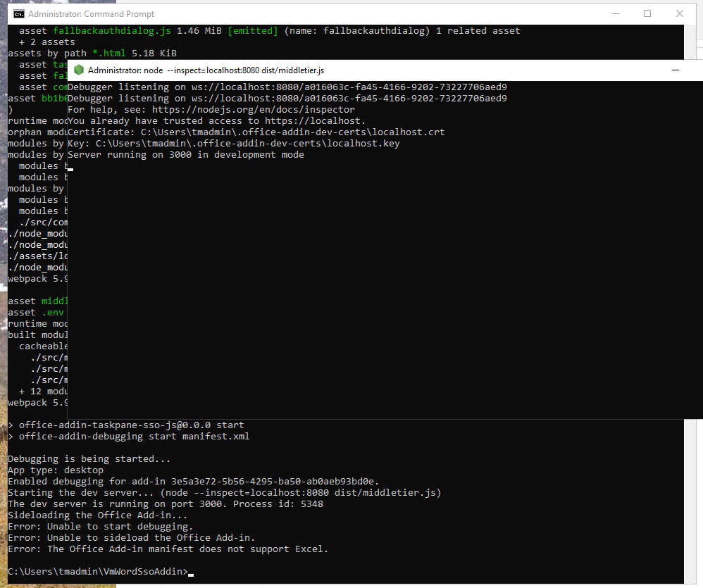Select the Administrator: Command Prompt title bar
Viewport: 703px width, 588px height.
point(314,14)
